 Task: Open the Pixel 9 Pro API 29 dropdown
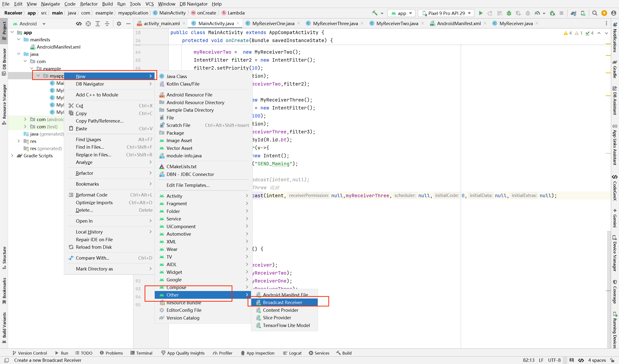pos(447,13)
